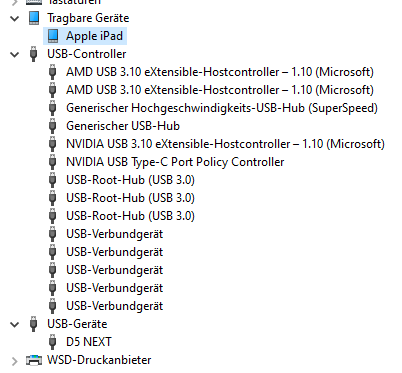The image size is (402, 373).
Task: Collapse the USB-Geräte category
Action: click(15, 324)
